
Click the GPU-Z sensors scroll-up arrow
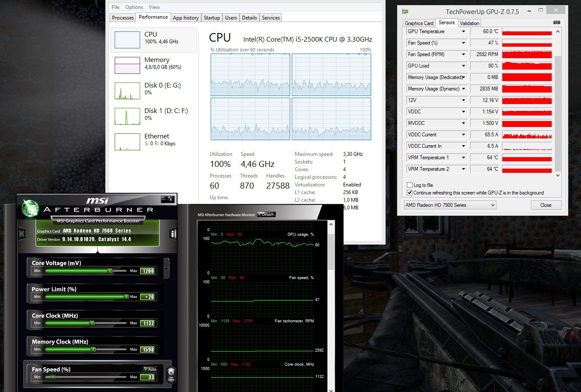click(558, 31)
